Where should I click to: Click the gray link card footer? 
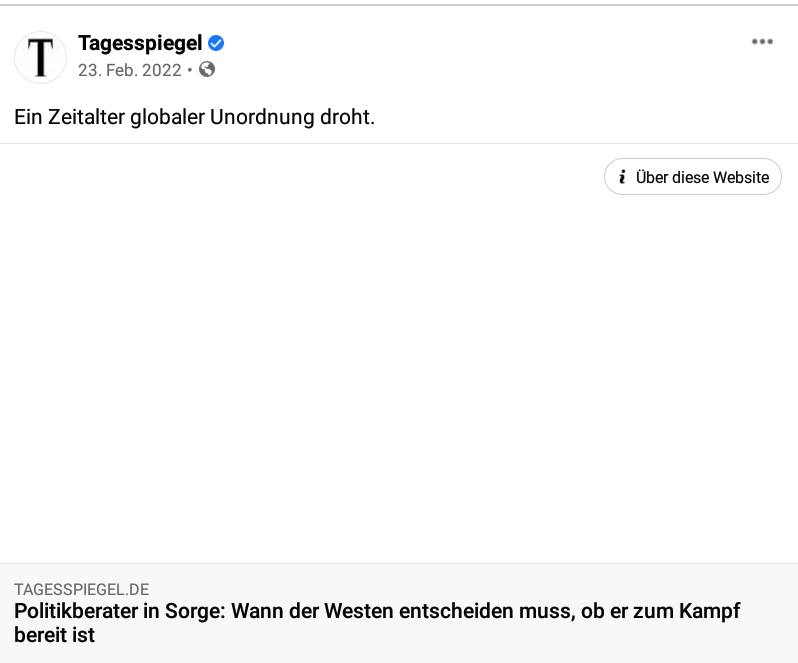pyautogui.click(x=399, y=613)
